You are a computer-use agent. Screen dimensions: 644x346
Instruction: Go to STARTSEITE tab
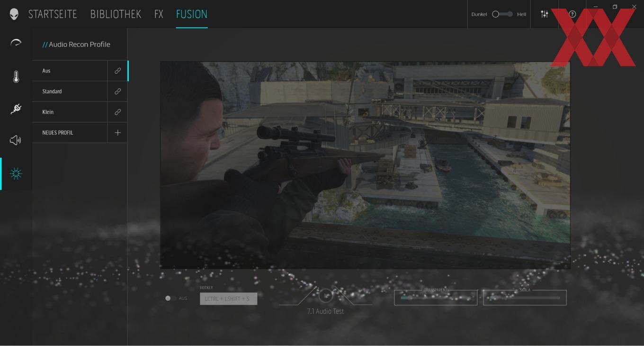point(53,14)
